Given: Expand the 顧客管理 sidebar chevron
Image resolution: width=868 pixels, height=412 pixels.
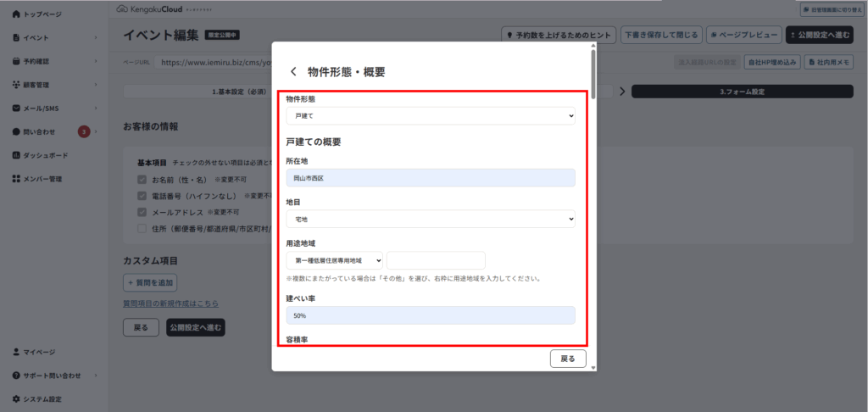Looking at the screenshot, I should 96,85.
